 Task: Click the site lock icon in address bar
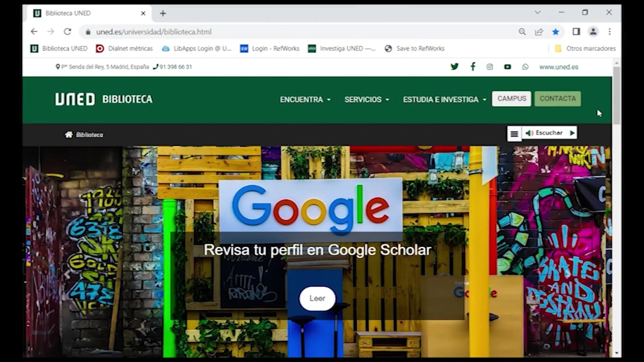pos(88,32)
